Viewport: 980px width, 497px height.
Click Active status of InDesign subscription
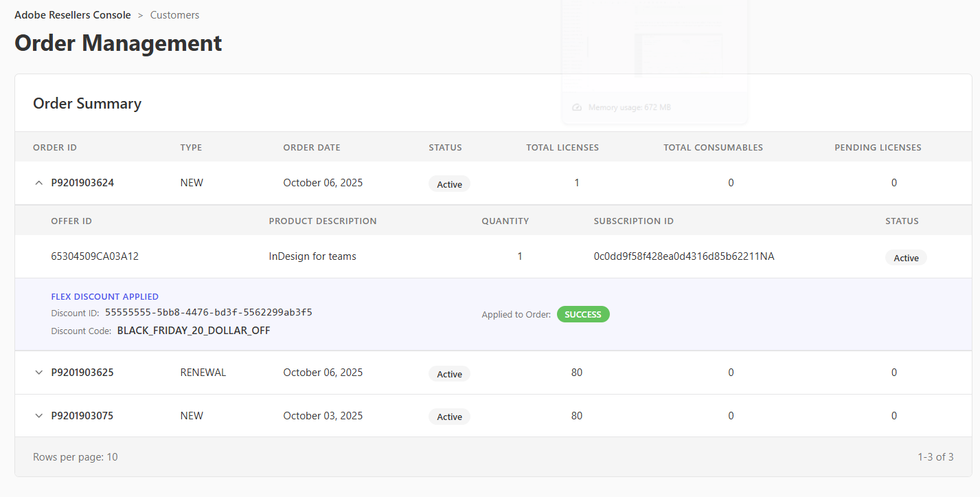(x=906, y=258)
